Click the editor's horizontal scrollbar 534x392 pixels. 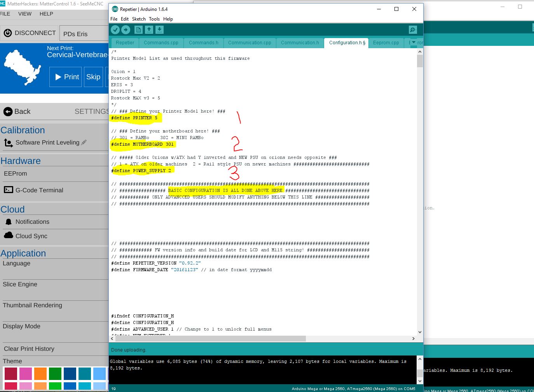pyautogui.click(x=210, y=338)
